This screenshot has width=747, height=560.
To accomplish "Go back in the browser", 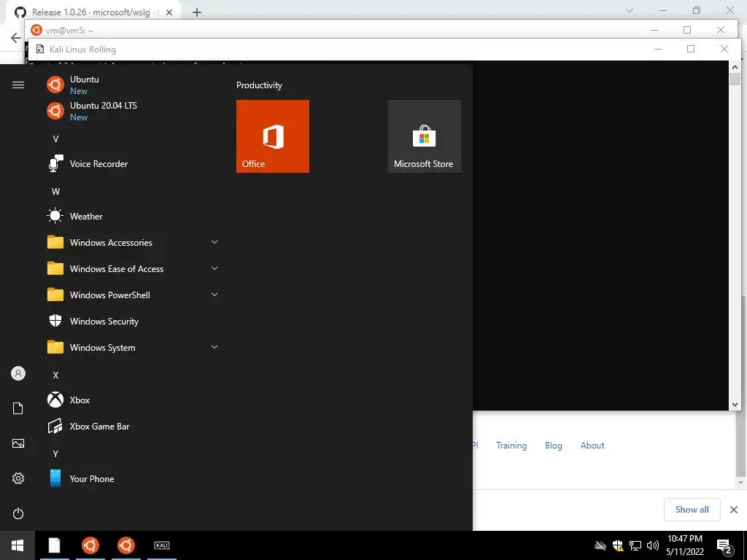I will click(16, 38).
